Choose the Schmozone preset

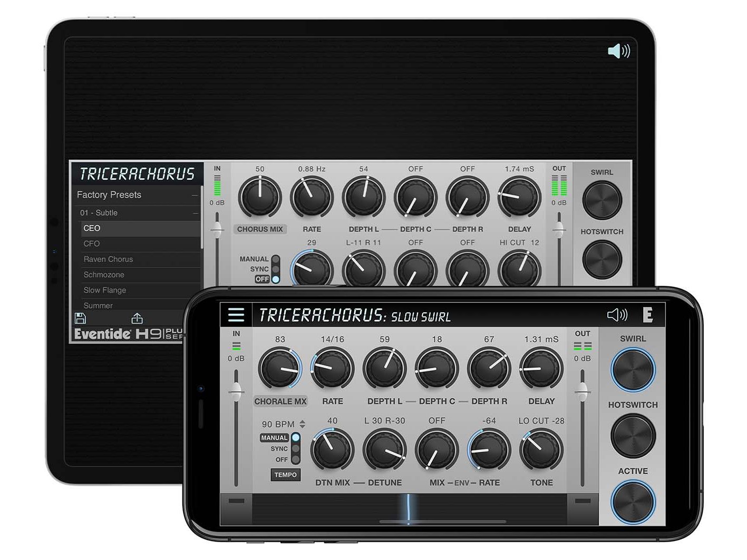[104, 274]
